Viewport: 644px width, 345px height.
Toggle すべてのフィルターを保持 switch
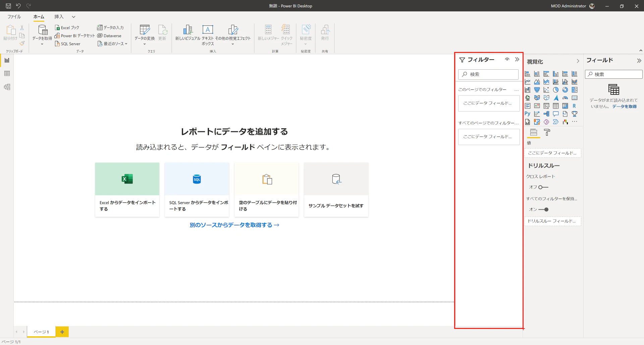(543, 209)
